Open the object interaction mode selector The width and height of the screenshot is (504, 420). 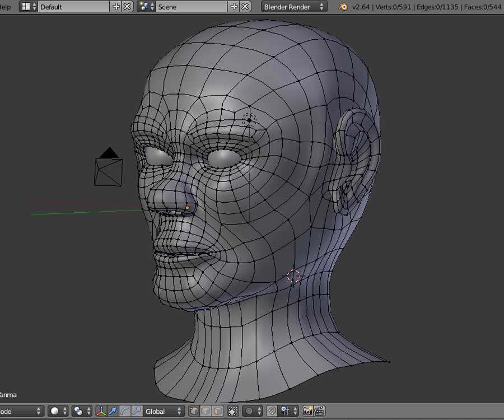tap(21, 411)
